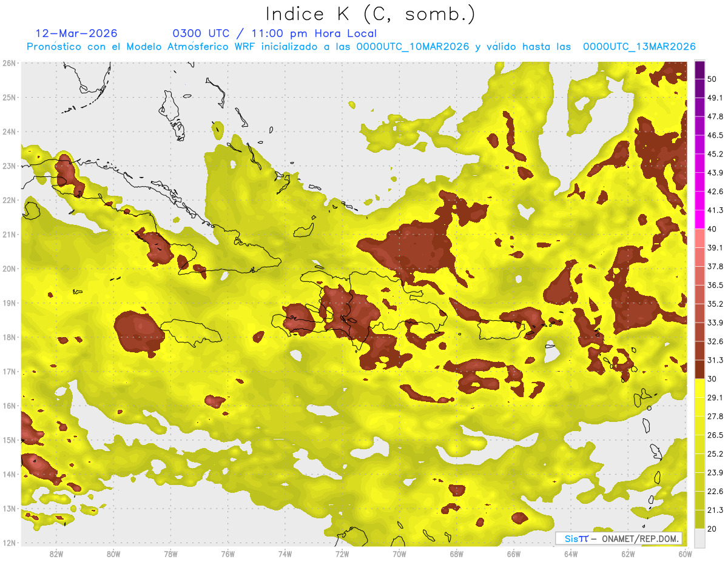Click the '64W' longitude label
The height and width of the screenshot is (562, 728).
[x=571, y=554]
